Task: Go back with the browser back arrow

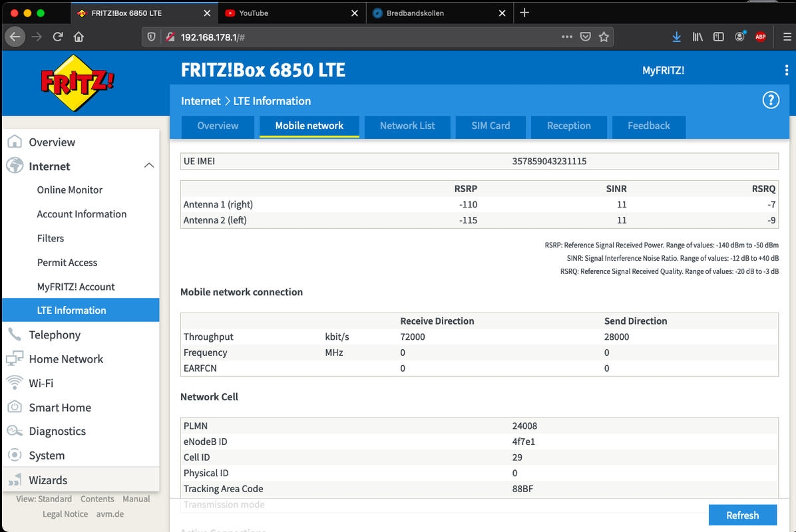Action: [15, 37]
